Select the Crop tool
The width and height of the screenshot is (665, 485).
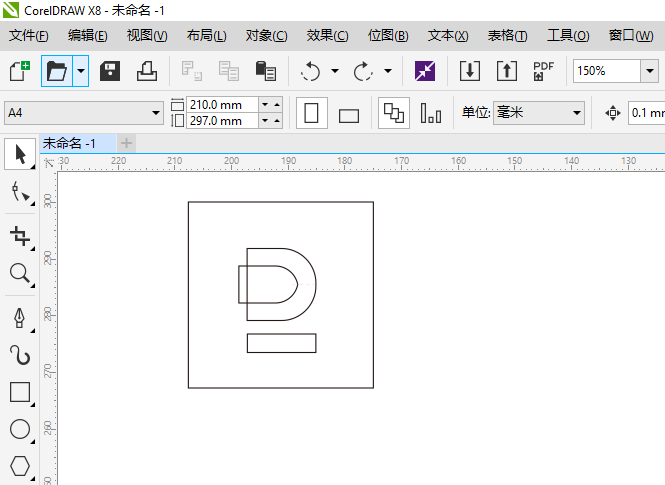click(20, 236)
